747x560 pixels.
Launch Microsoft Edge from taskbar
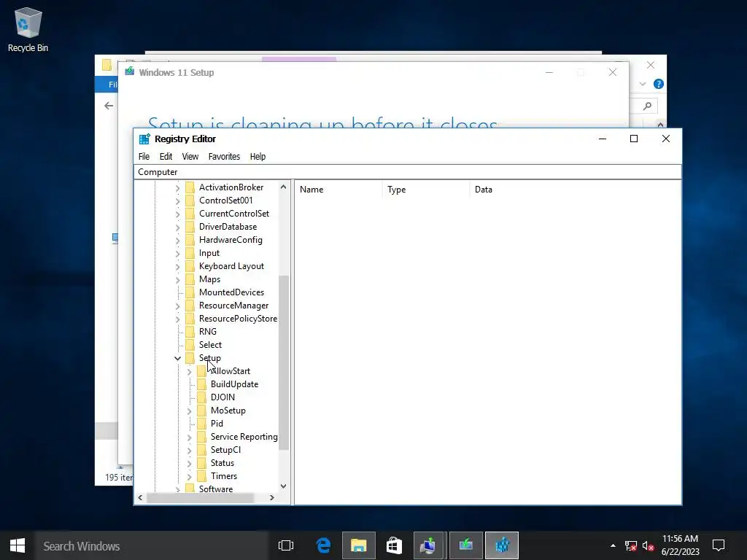coord(323,545)
